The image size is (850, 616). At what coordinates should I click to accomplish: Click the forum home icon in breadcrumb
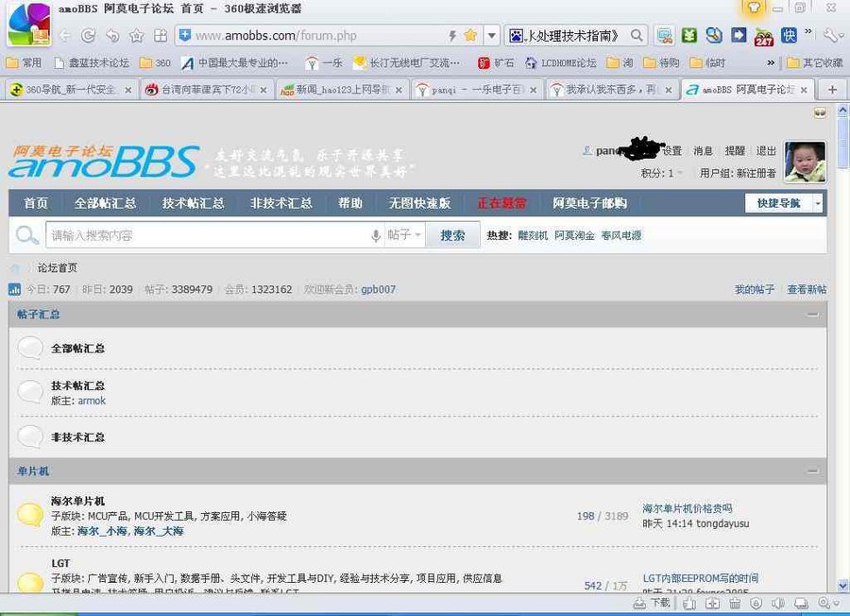tap(15, 268)
